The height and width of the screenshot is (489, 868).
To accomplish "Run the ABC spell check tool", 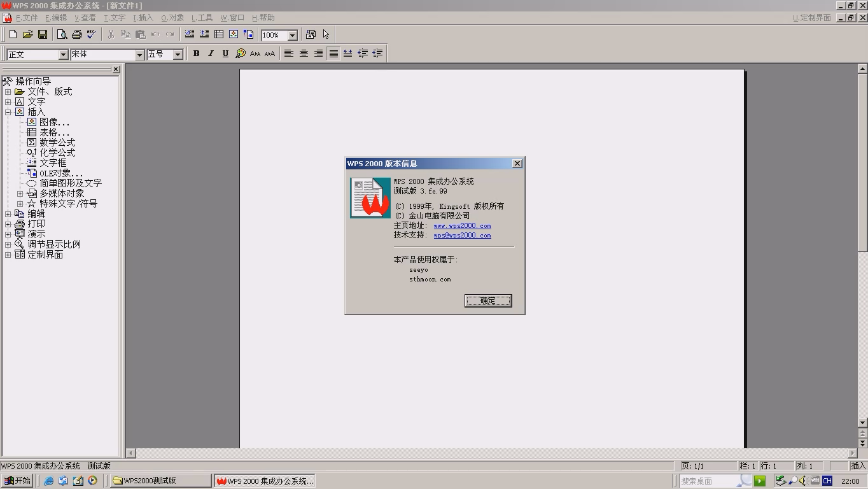I will [x=91, y=34].
